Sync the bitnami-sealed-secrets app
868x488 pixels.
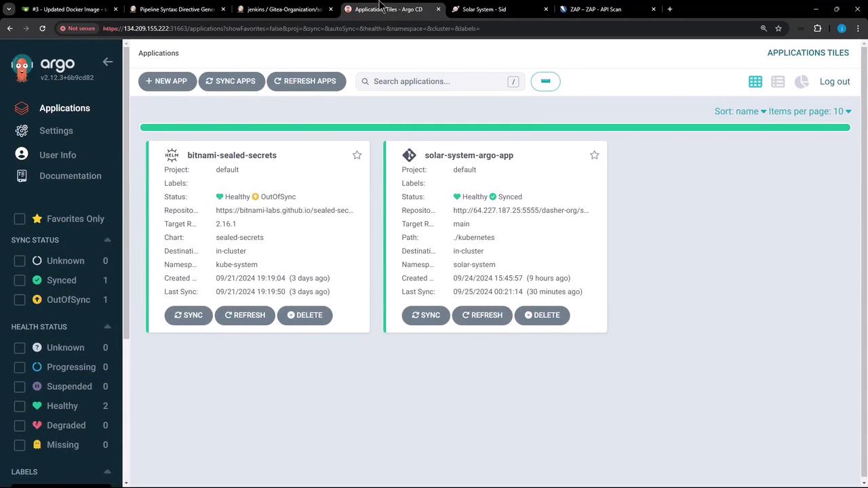(x=189, y=315)
